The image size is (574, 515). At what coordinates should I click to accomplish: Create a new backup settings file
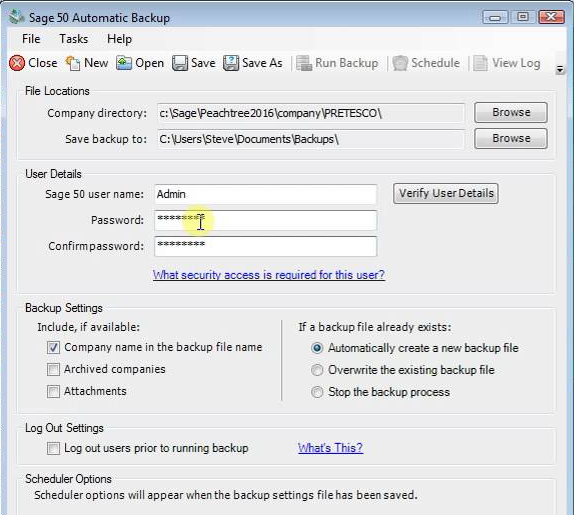click(x=86, y=63)
